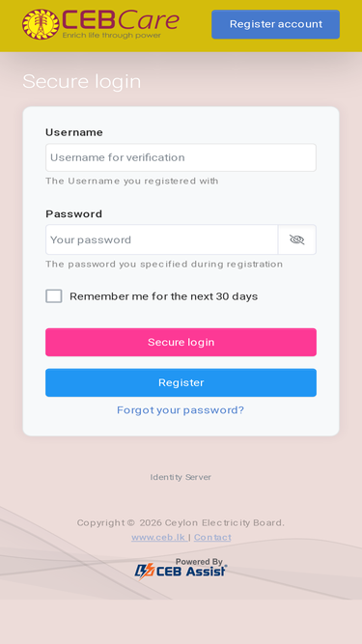Click the 'Powered By' text above CEB Assist
The image size is (362, 644).
click(199, 561)
